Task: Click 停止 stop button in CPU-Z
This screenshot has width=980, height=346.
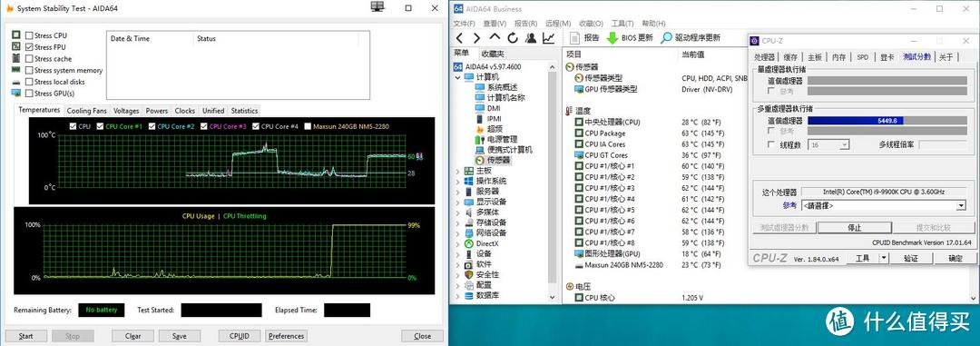Action: 855,228
